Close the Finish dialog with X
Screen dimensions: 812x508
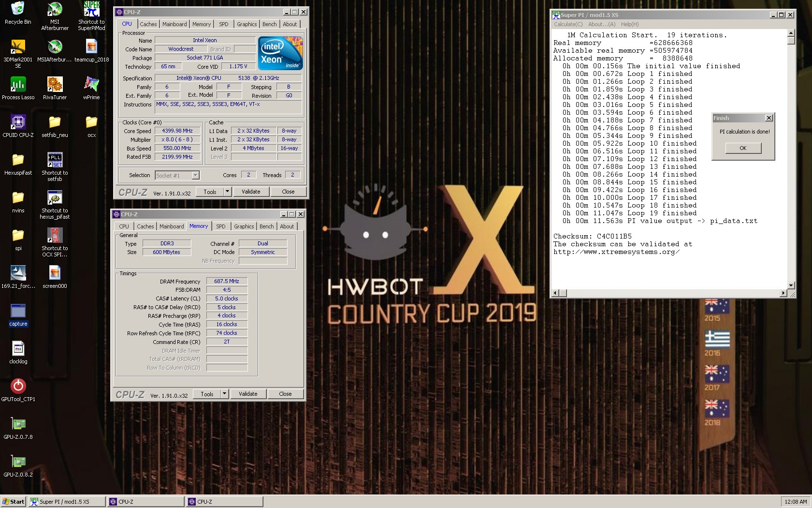[x=768, y=118]
